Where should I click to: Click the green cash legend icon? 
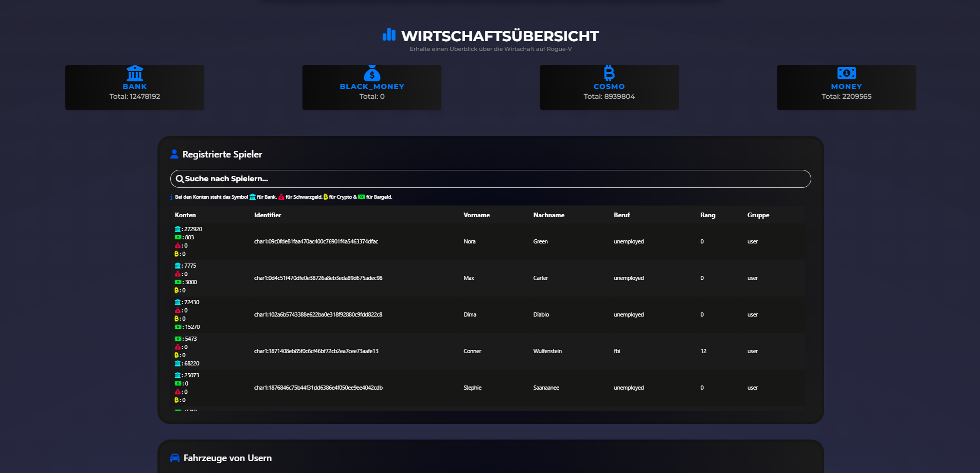click(x=362, y=197)
